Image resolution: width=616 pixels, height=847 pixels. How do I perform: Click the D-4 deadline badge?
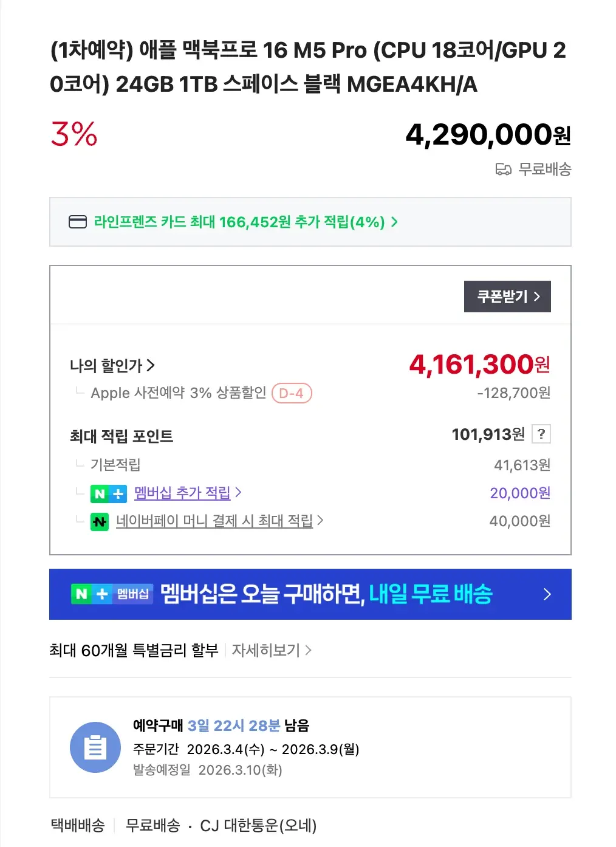pyautogui.click(x=292, y=393)
